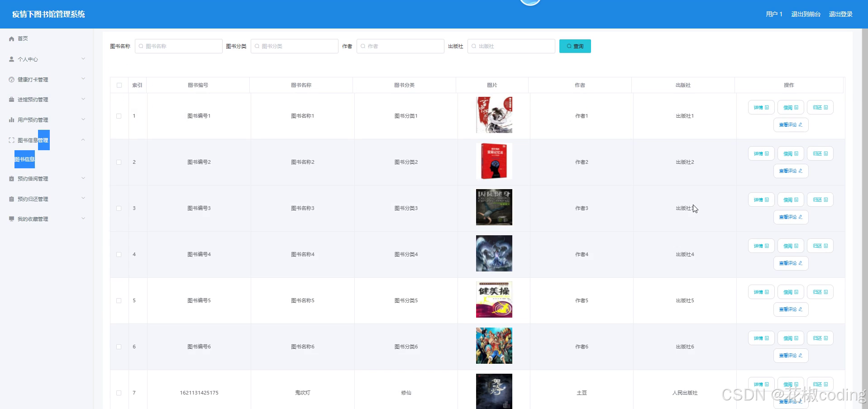Focus the 作者 search input
Screen dimensions: 868x409
coord(400,46)
